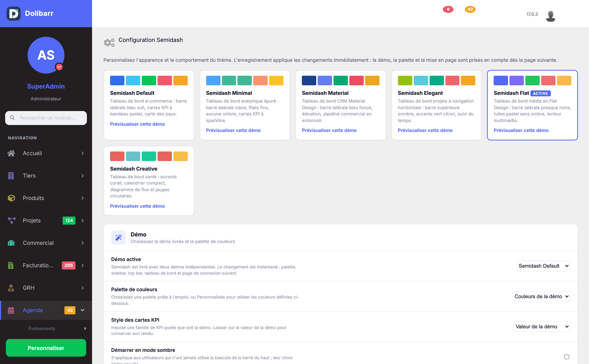Click Semidash Elegant's lime green swatch
The image size is (589, 364).
pyautogui.click(x=405, y=80)
